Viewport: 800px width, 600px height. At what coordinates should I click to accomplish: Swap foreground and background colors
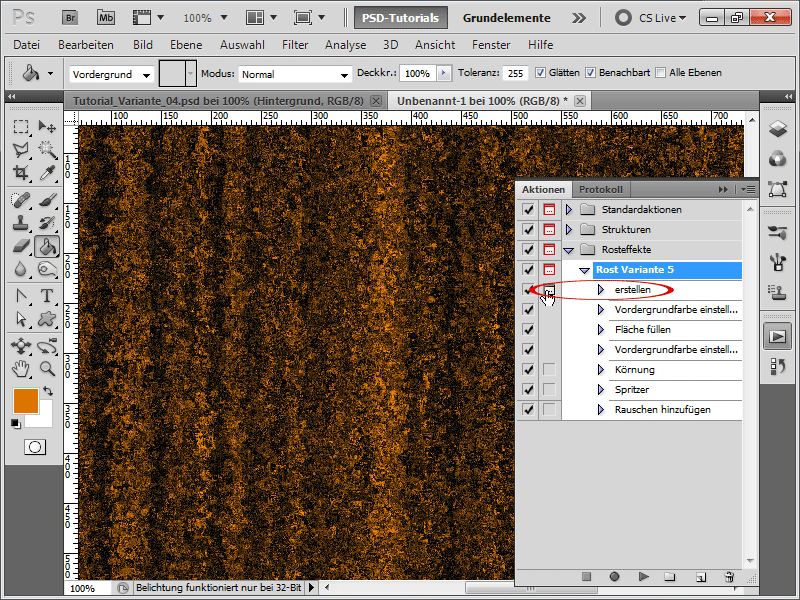coord(48,391)
